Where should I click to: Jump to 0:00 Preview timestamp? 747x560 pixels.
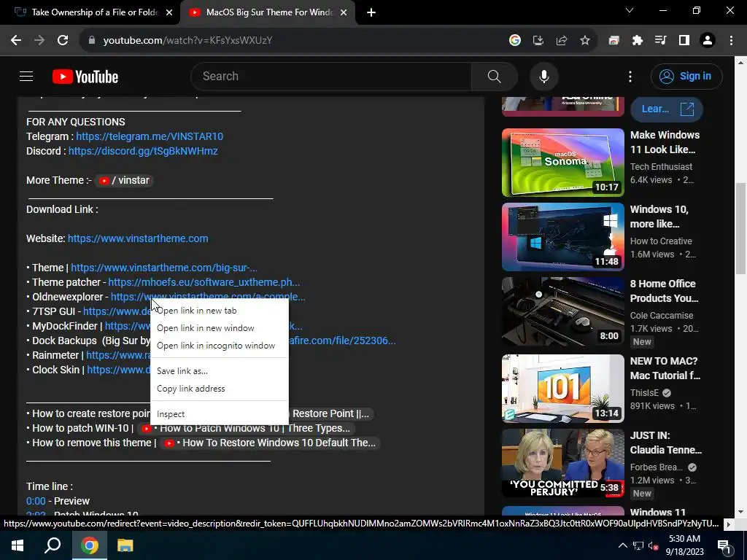point(36,501)
